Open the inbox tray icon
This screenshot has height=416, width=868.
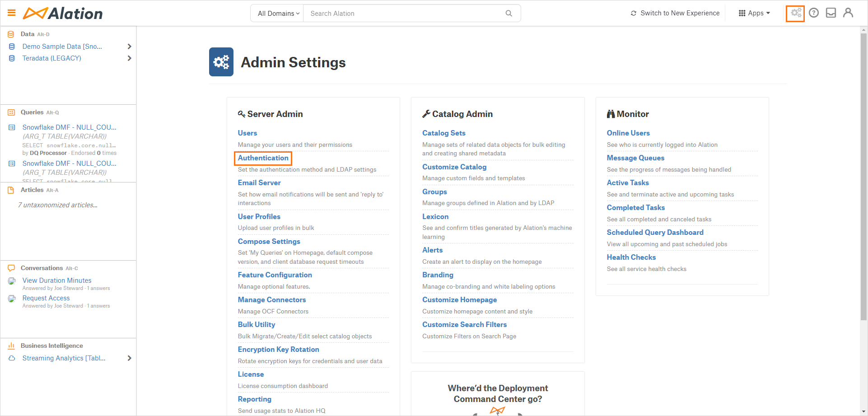tap(831, 13)
